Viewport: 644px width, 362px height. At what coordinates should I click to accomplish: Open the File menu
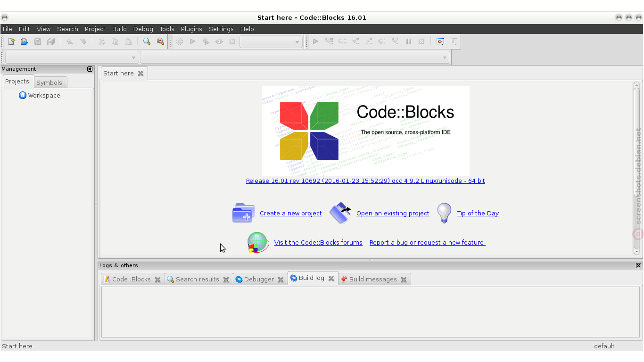click(8, 29)
